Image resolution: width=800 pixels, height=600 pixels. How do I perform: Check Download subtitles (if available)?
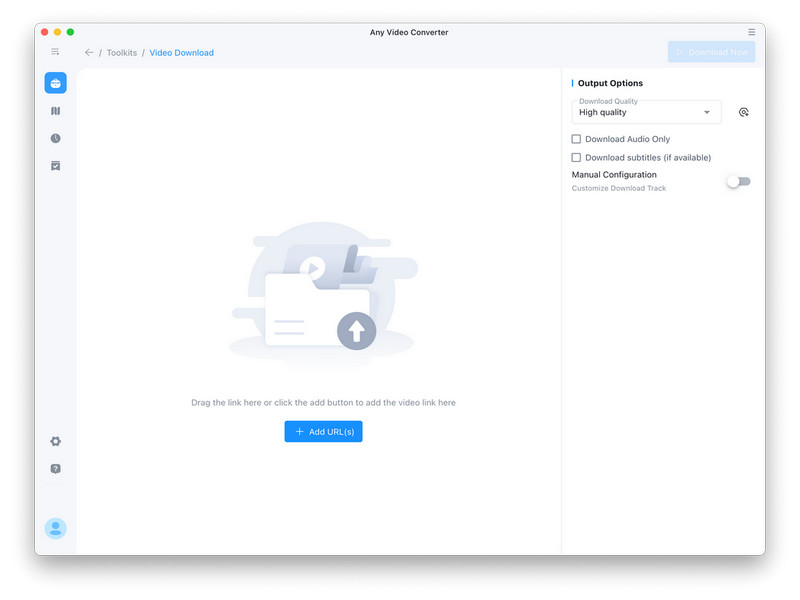pos(576,157)
